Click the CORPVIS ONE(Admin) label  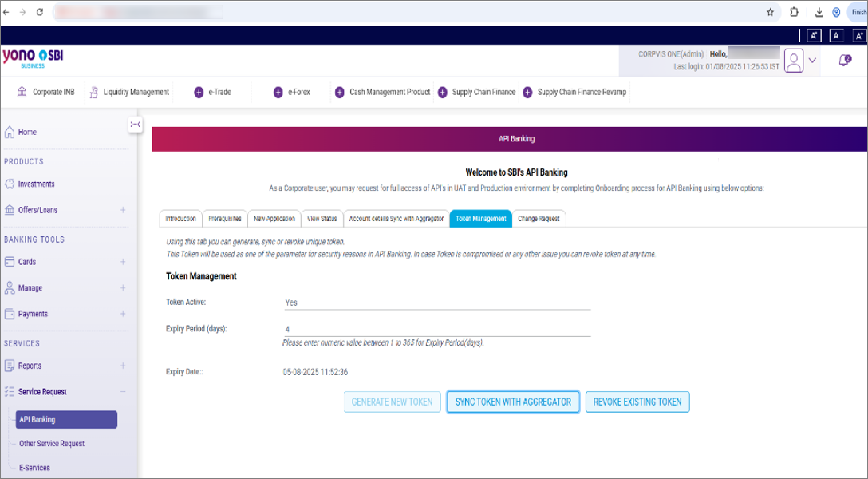pos(671,54)
